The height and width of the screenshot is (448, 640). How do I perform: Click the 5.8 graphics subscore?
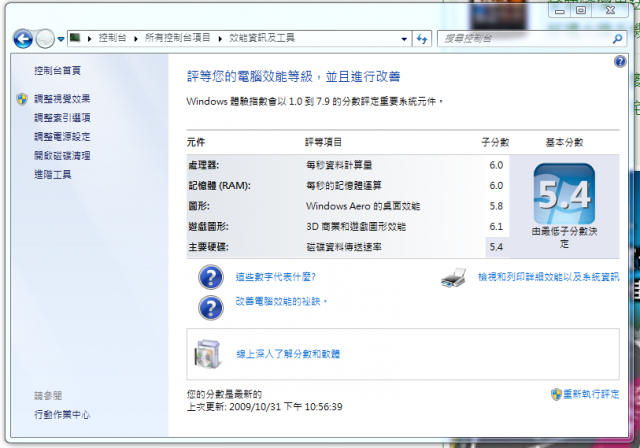click(x=496, y=206)
